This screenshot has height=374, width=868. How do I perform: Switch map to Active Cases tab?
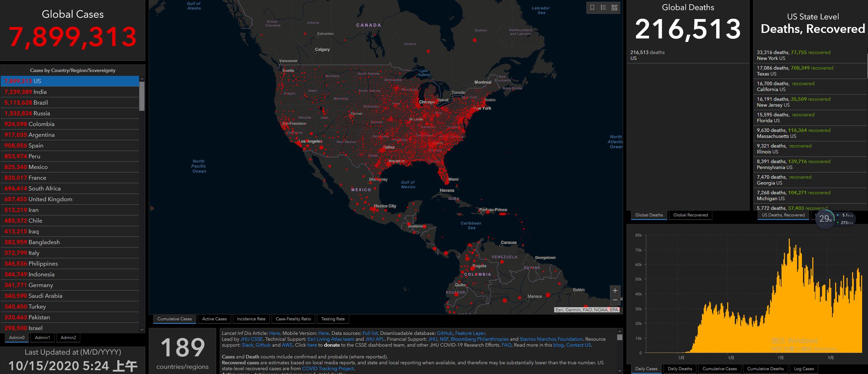coord(214,319)
